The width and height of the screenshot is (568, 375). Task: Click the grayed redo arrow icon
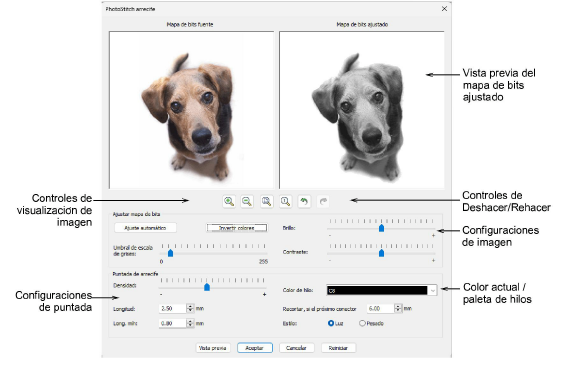point(323,201)
